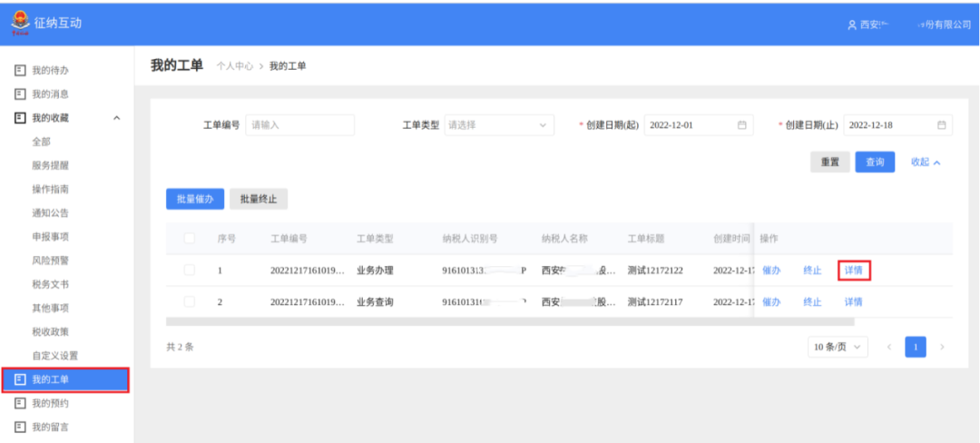Check the checkbox for row 2
Image resolution: width=980 pixels, height=443 pixels.
[190, 301]
